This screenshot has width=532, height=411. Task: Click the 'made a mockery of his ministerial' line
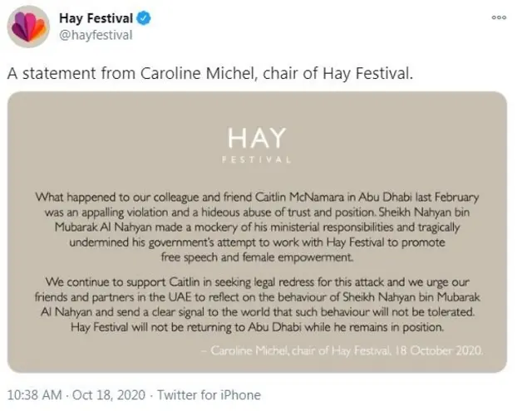[x=257, y=227]
